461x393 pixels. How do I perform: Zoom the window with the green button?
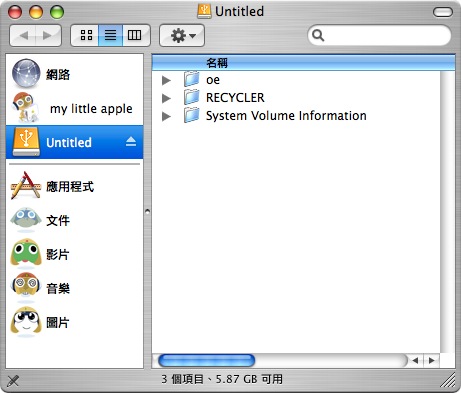(x=57, y=12)
